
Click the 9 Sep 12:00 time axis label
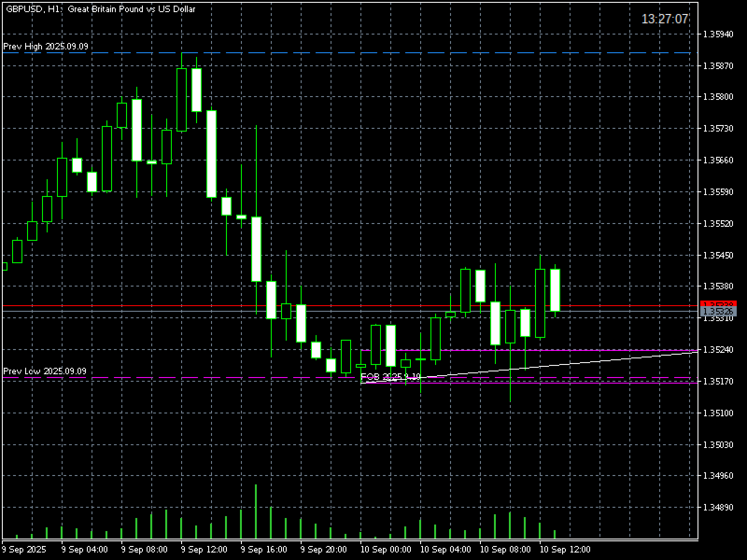click(x=204, y=550)
